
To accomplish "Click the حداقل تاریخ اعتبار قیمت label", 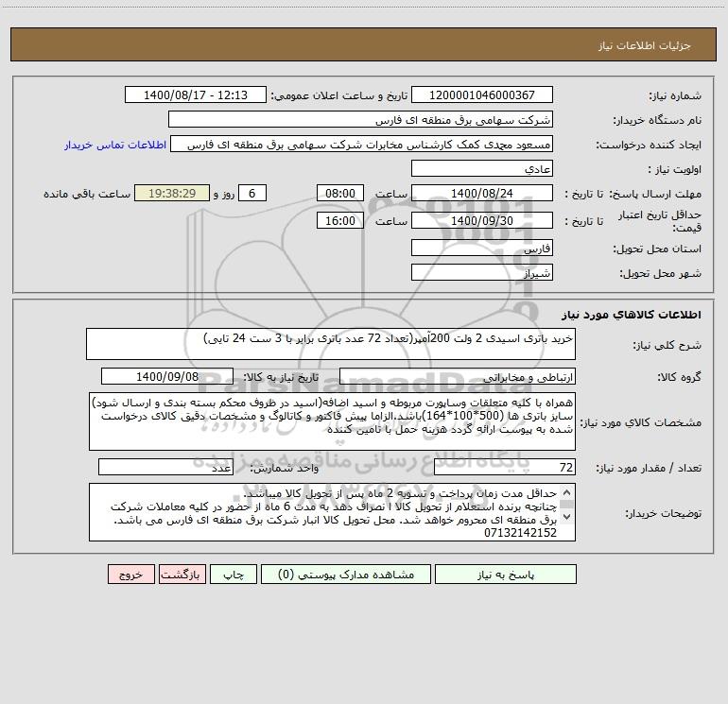I will point(660,221).
